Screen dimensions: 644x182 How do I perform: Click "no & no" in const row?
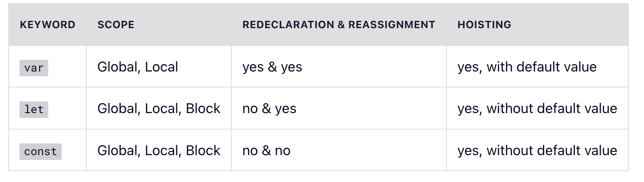266,151
